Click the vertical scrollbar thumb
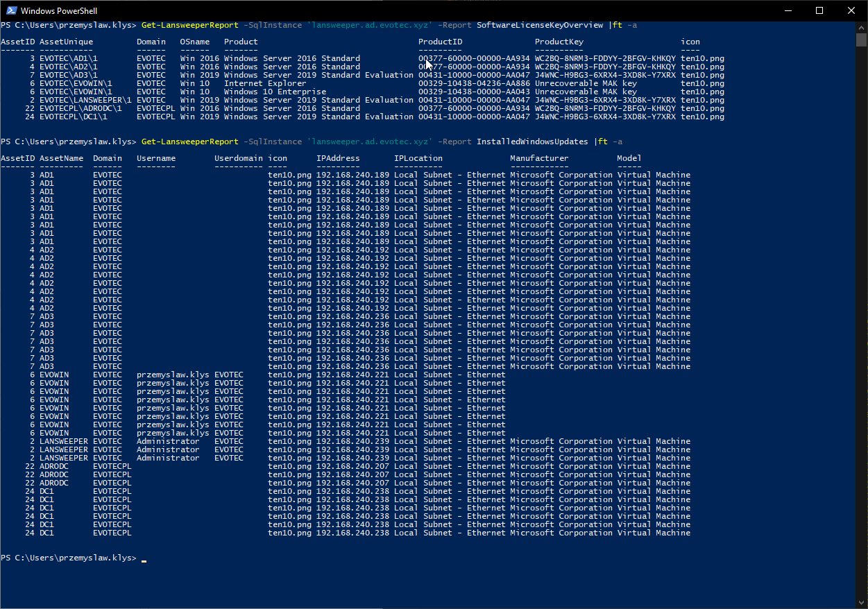 (861, 40)
